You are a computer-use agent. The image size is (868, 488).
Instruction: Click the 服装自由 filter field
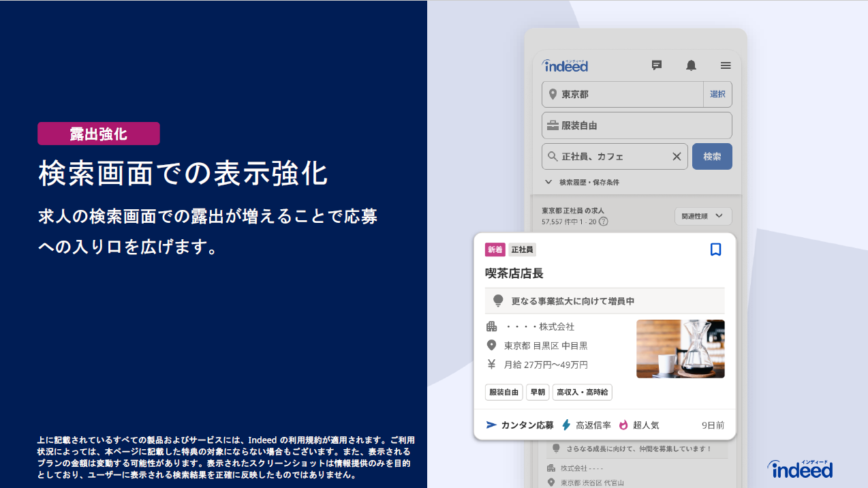(637, 125)
